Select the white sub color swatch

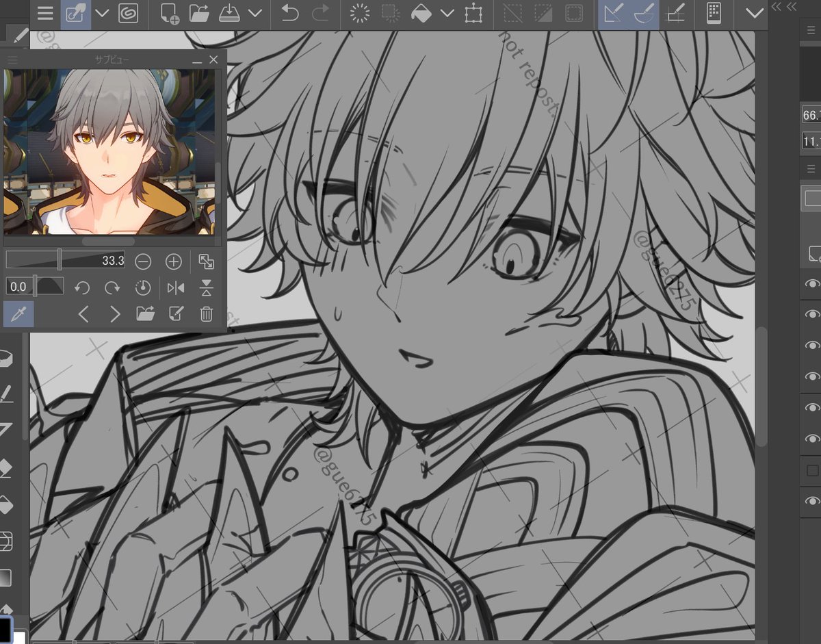[x=19, y=638]
